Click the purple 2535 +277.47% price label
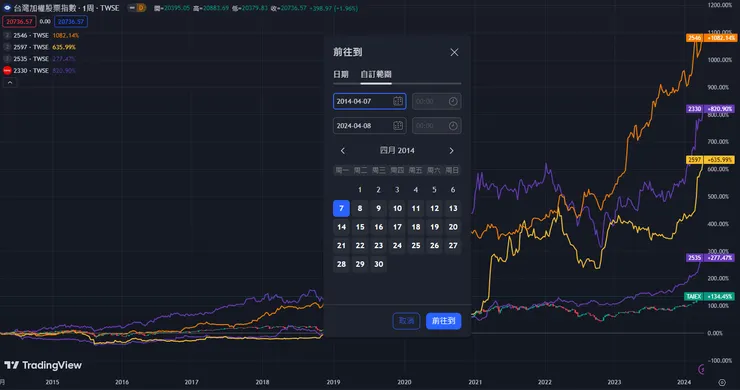The image size is (740, 390). click(x=711, y=258)
